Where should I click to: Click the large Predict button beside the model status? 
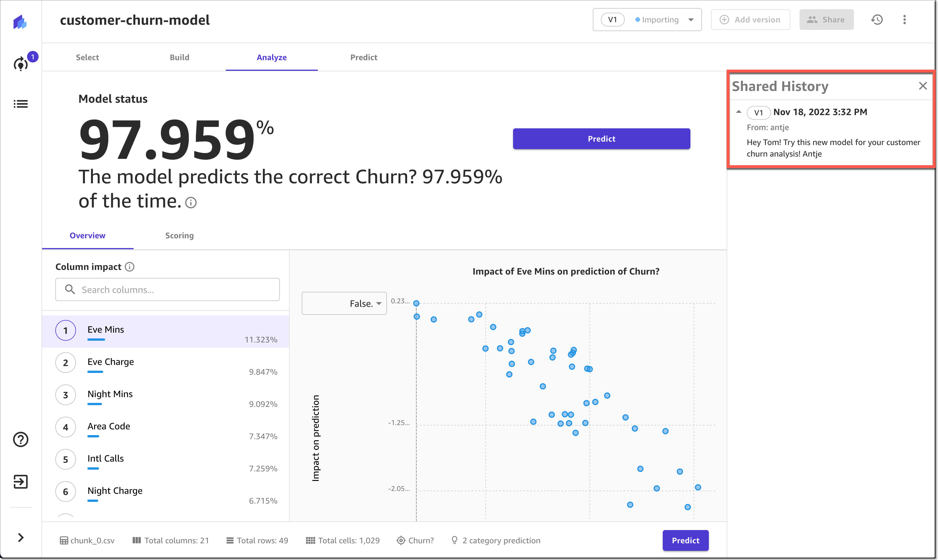[601, 139]
